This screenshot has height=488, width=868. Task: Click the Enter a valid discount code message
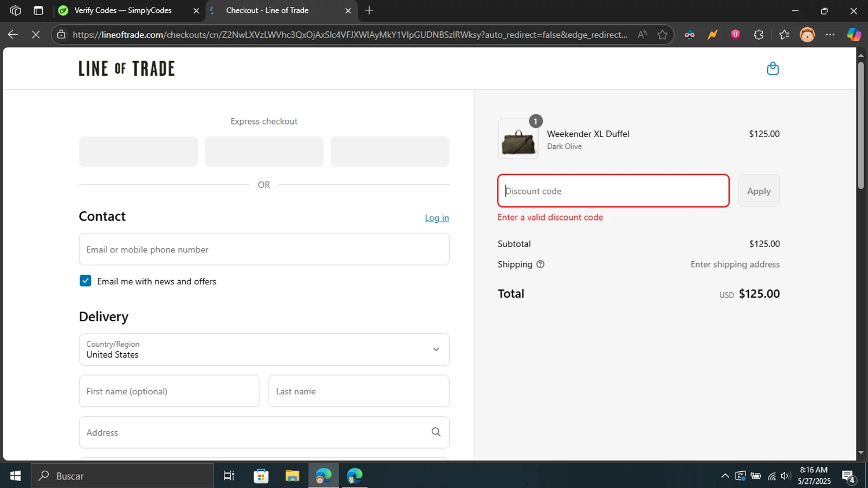pos(550,217)
